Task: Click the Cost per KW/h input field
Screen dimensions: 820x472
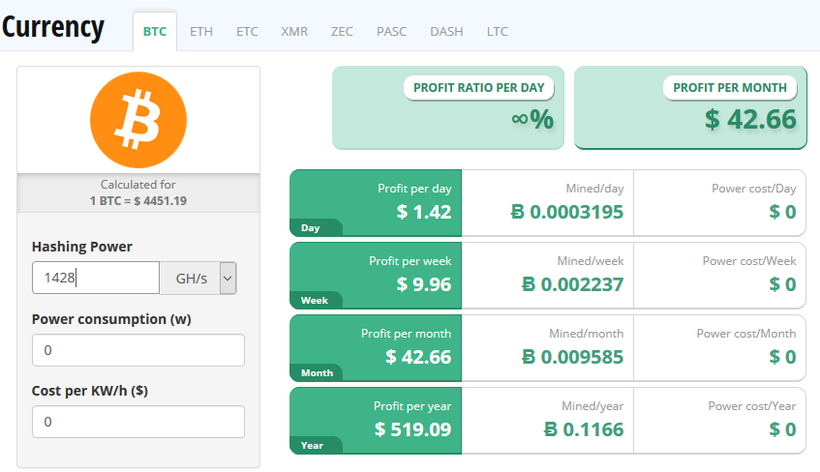Action: (x=138, y=422)
